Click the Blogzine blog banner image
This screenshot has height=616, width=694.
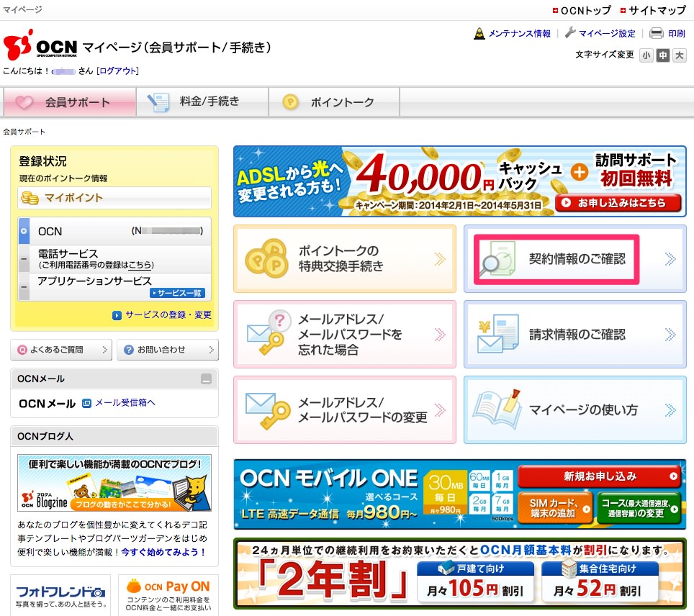click(x=114, y=483)
